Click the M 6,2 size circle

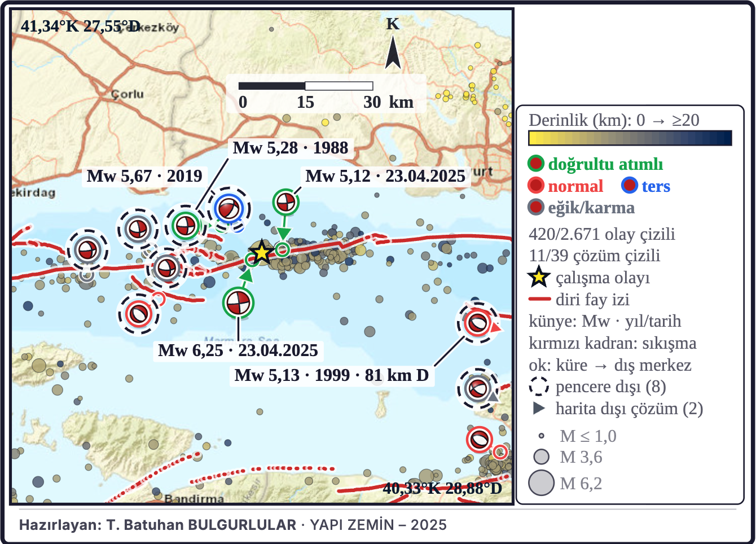tap(541, 483)
